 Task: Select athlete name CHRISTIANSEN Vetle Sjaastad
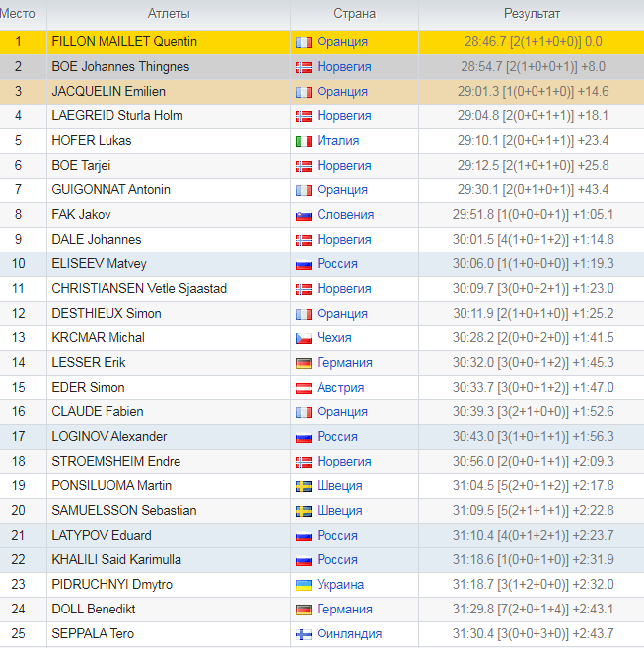click(139, 288)
